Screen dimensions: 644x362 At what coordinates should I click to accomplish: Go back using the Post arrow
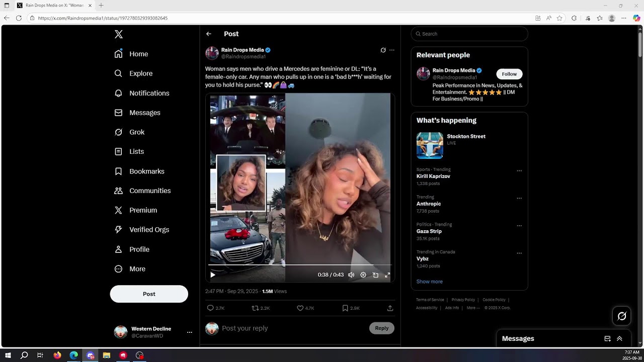click(x=209, y=34)
